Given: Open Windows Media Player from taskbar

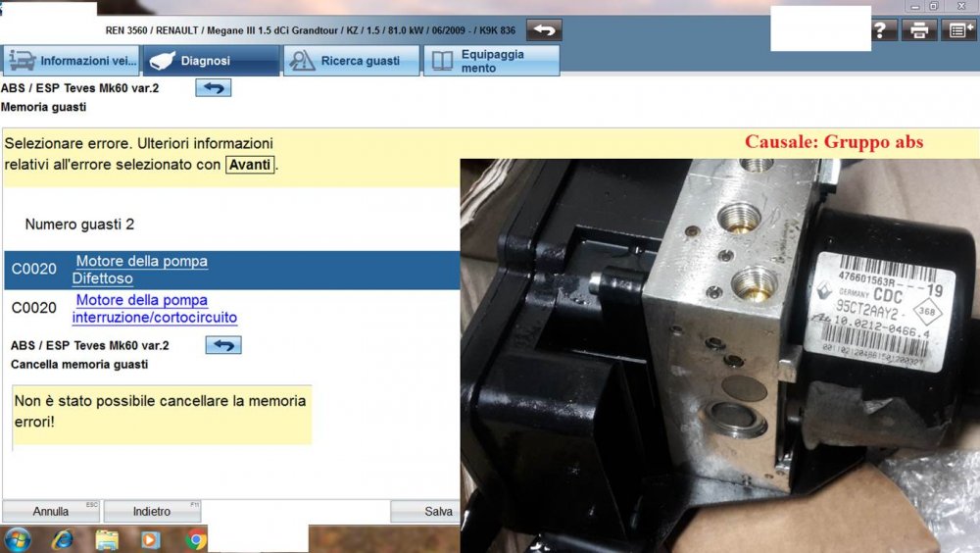Looking at the screenshot, I should [x=150, y=539].
